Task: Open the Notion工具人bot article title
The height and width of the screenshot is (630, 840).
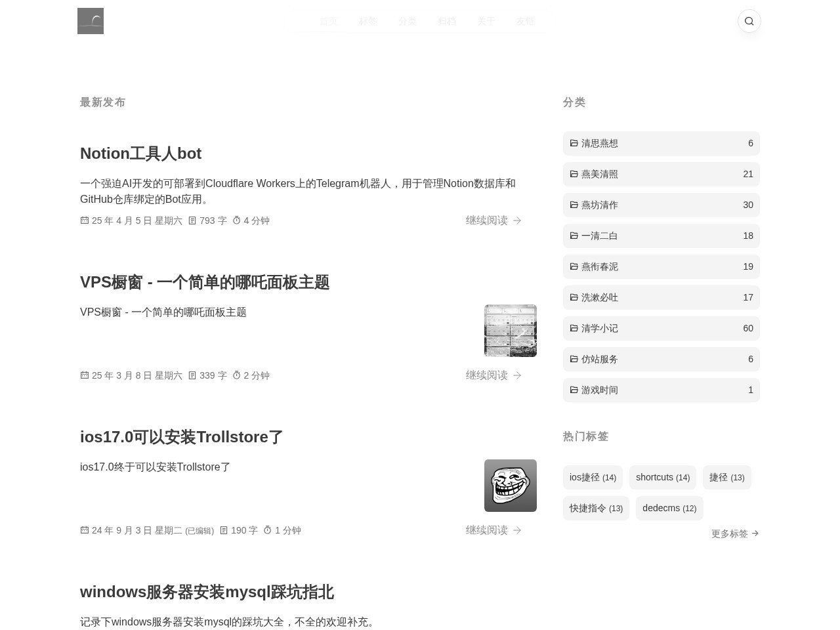Action: (140, 154)
